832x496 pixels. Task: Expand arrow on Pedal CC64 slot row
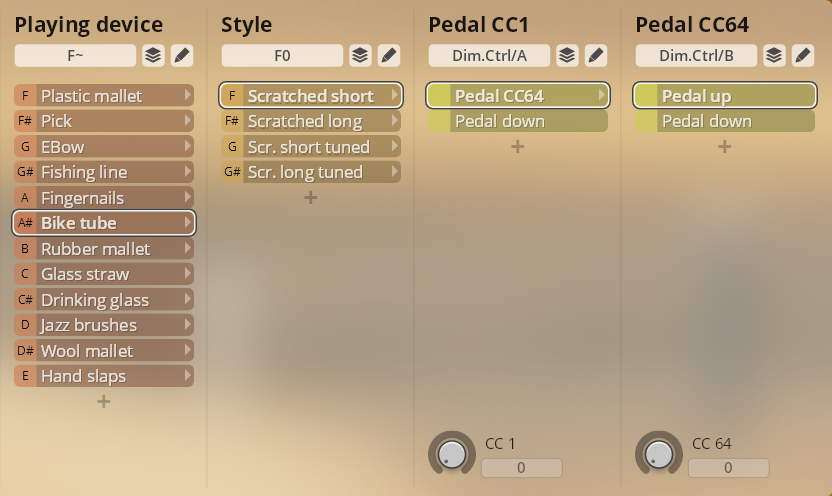[601, 95]
